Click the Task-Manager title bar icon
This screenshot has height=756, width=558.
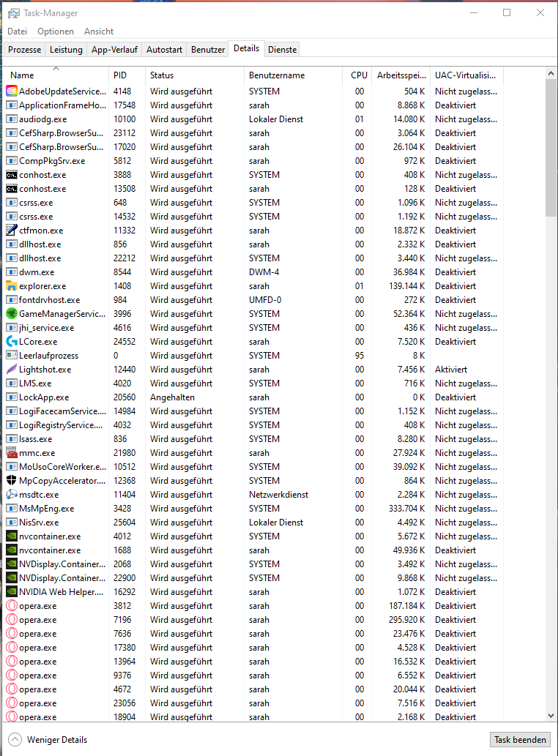[13, 13]
